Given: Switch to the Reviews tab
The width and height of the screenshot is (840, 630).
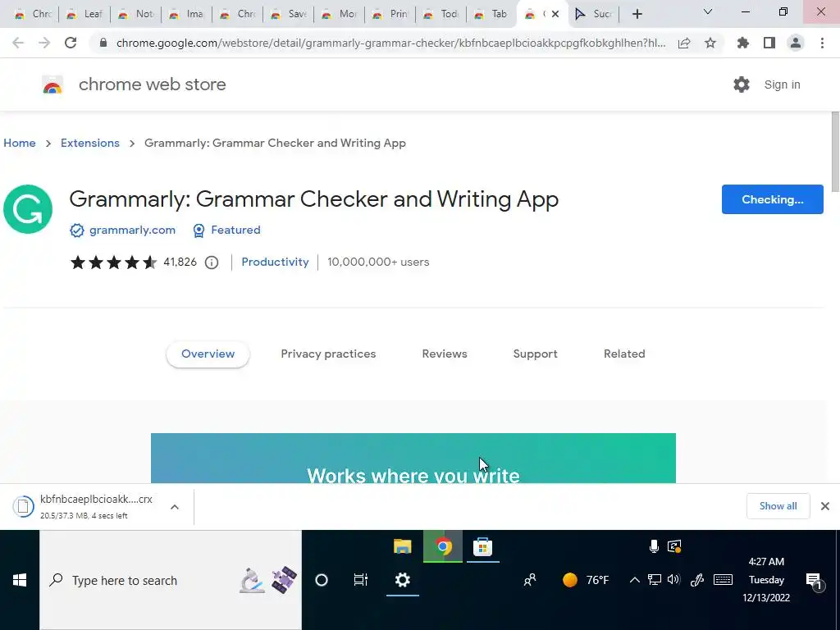Looking at the screenshot, I should [x=445, y=354].
